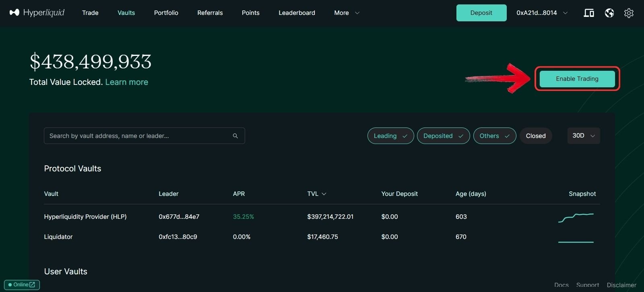644x292 pixels.
Task: Click the Deposit button
Action: click(x=481, y=13)
